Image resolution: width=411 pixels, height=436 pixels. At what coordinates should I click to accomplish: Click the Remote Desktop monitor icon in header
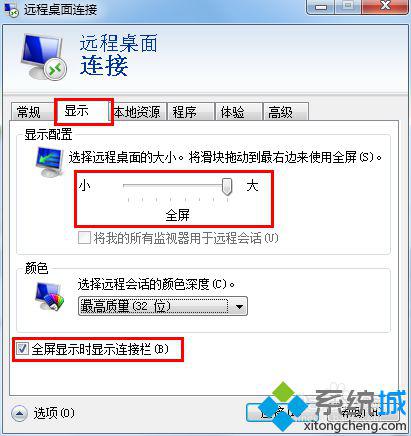pos(44,57)
